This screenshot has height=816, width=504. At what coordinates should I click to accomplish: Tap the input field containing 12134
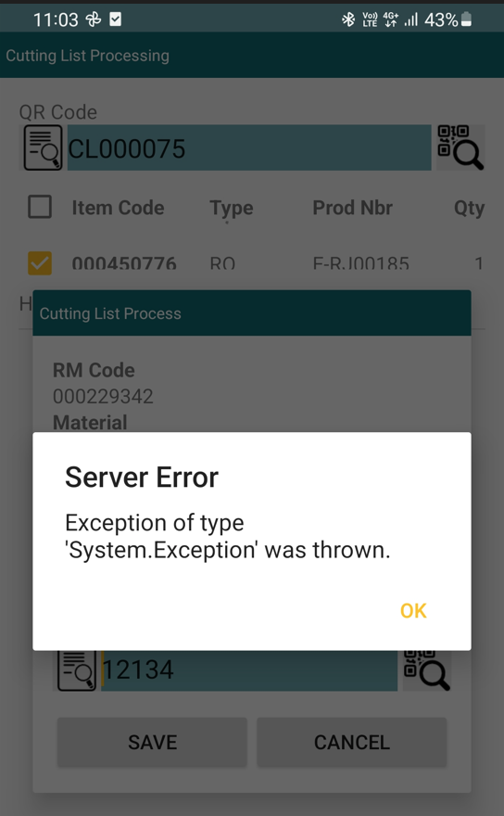click(249, 670)
